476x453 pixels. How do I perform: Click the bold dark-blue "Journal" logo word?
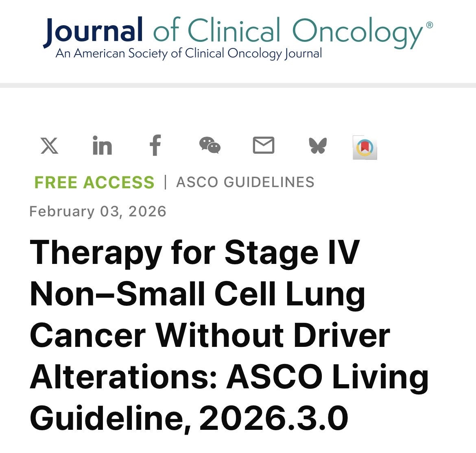pos(93,32)
